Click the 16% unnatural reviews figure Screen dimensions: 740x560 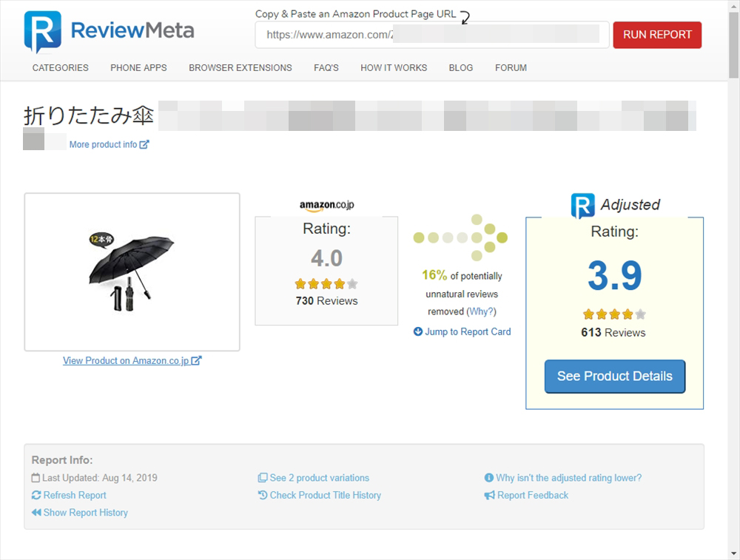(434, 274)
